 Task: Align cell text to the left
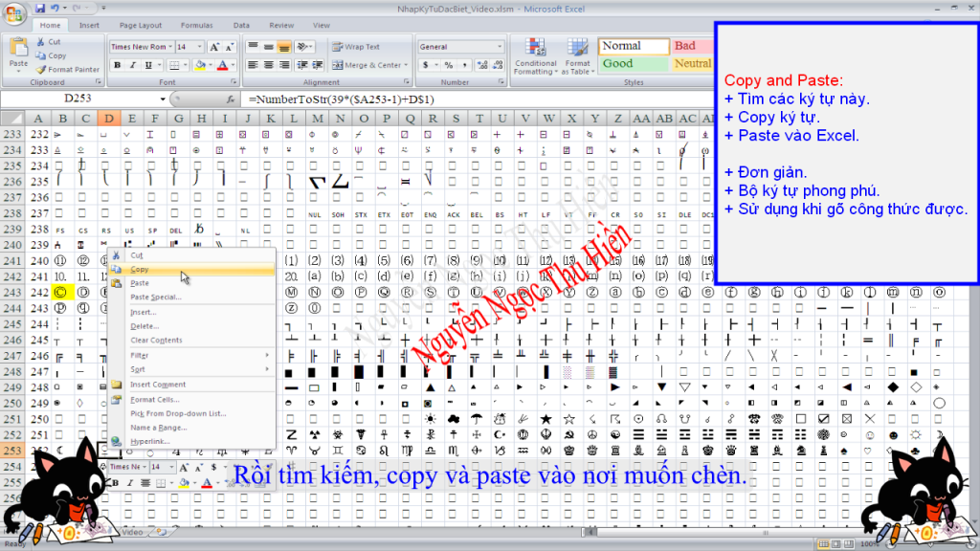(x=253, y=65)
